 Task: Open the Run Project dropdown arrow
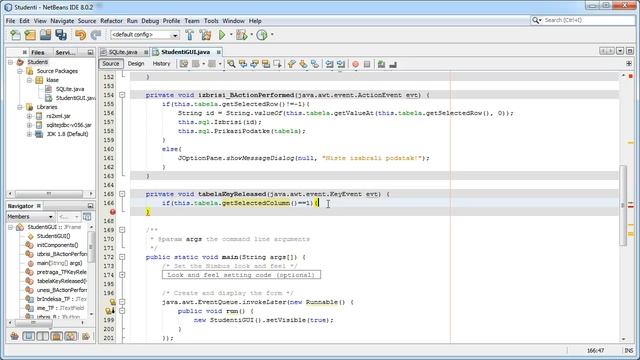[x=231, y=35]
